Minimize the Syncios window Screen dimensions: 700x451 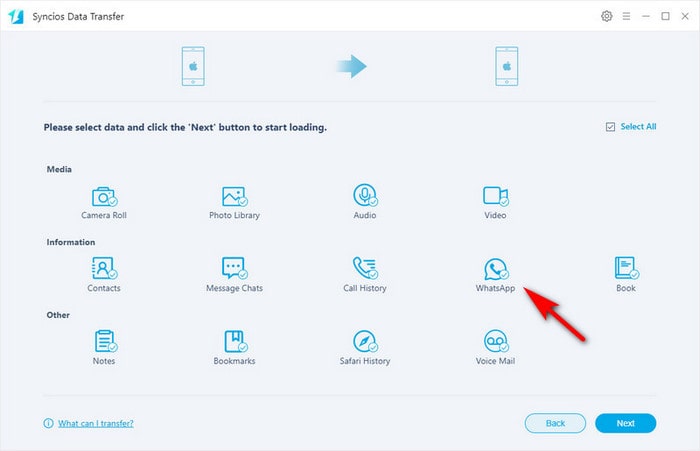click(x=646, y=16)
